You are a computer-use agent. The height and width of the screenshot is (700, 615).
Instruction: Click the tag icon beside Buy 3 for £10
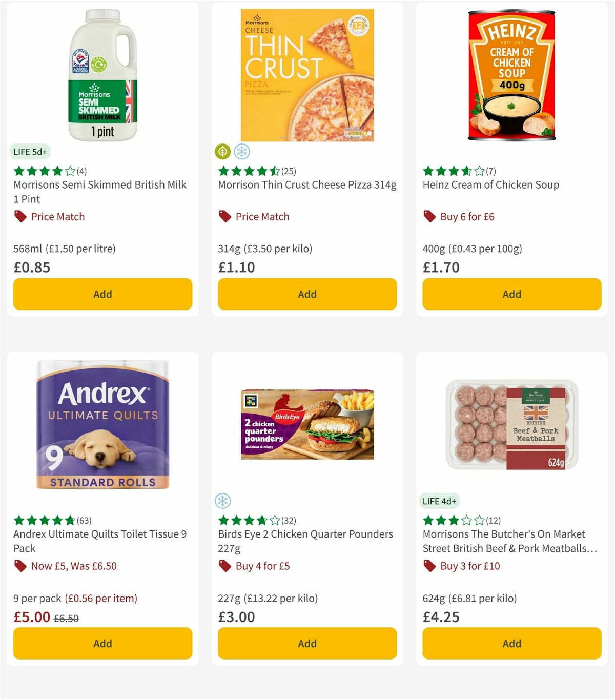point(428,566)
